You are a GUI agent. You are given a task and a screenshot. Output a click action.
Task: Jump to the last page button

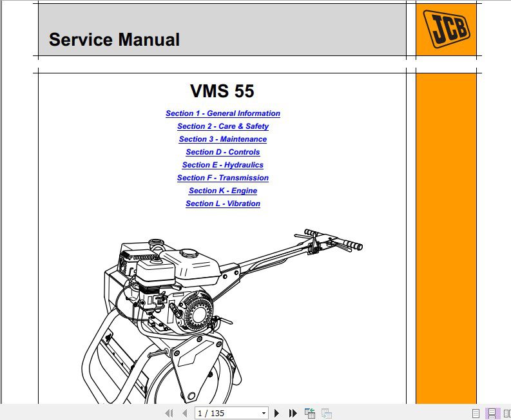293,413
